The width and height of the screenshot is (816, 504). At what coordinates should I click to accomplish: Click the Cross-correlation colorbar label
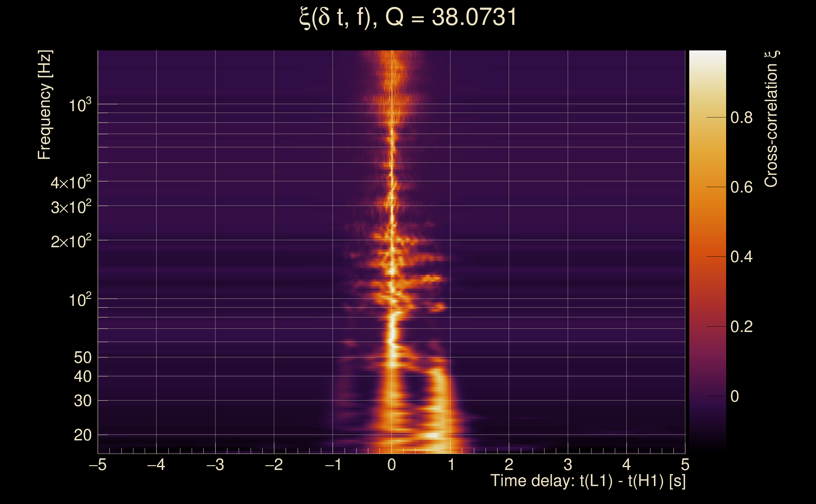click(772, 119)
